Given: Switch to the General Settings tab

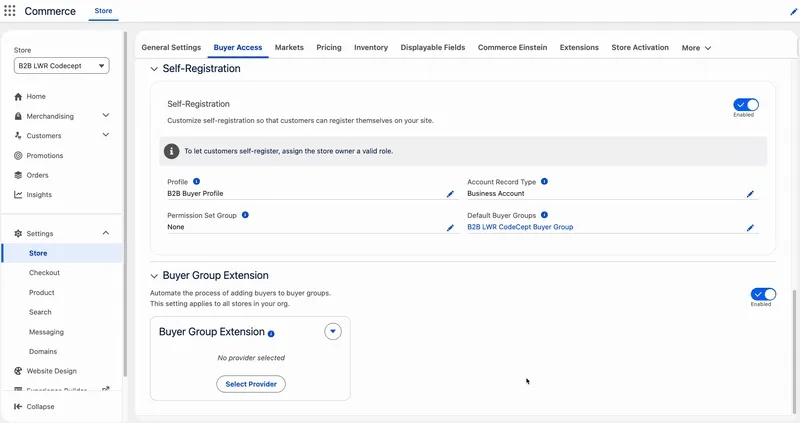Looking at the screenshot, I should [171, 47].
